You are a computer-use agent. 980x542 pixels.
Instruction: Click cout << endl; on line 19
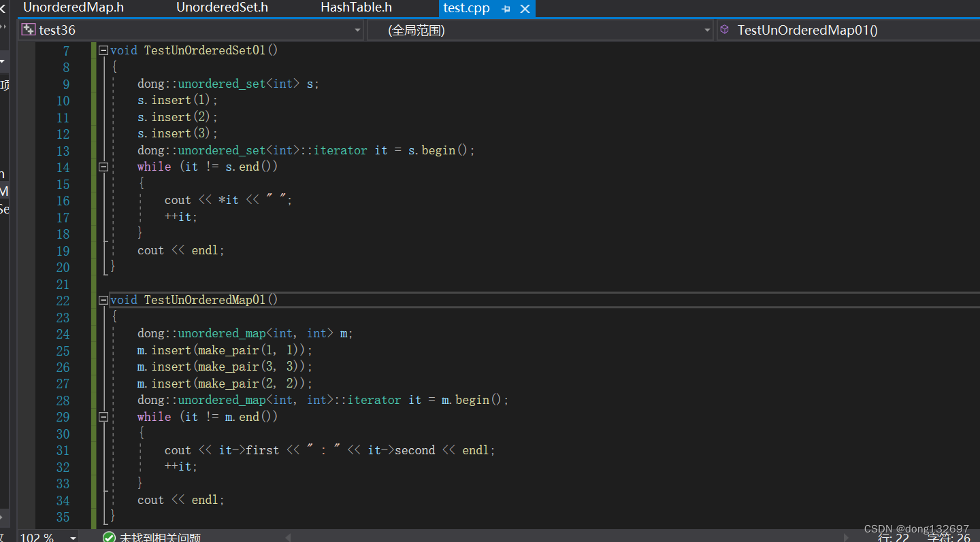pyautogui.click(x=180, y=250)
